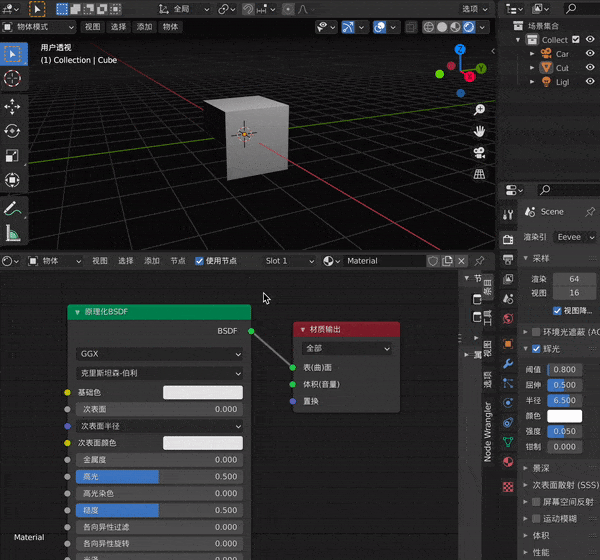Toggle Collection exclude checkbox in outliner
The image size is (600, 560).
click(576, 39)
